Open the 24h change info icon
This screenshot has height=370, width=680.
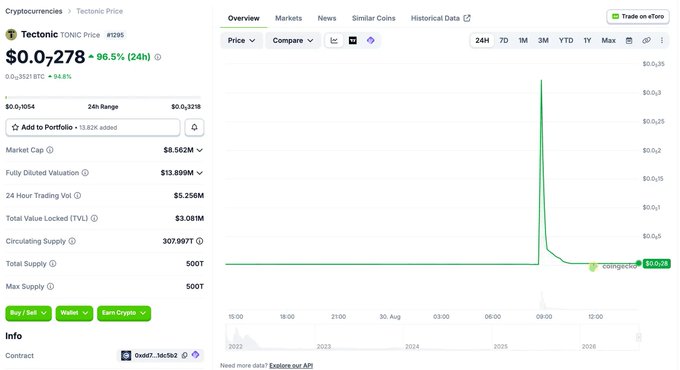[x=158, y=57]
